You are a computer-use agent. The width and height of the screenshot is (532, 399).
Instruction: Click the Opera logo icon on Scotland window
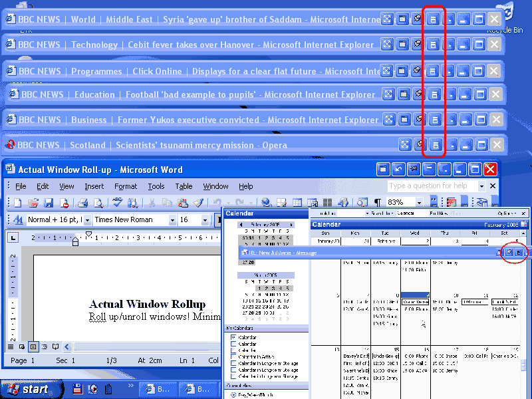coord(11,145)
